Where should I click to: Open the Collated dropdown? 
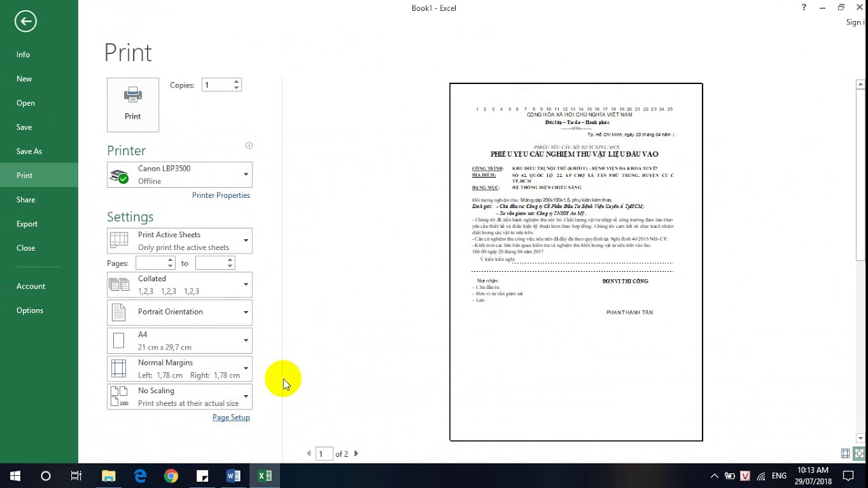pyautogui.click(x=180, y=285)
